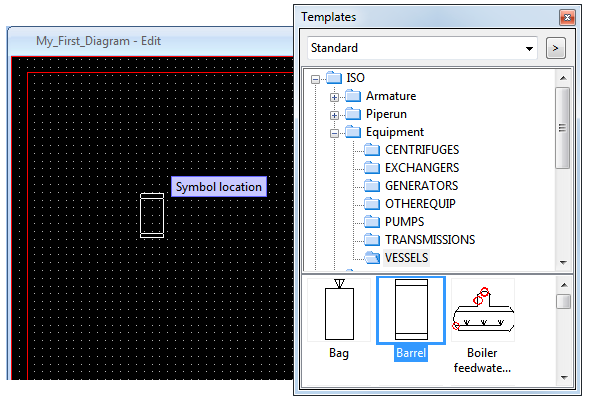This screenshot has width=590, height=401.
Task: Collapse the Equipment folder node
Action: click(334, 134)
